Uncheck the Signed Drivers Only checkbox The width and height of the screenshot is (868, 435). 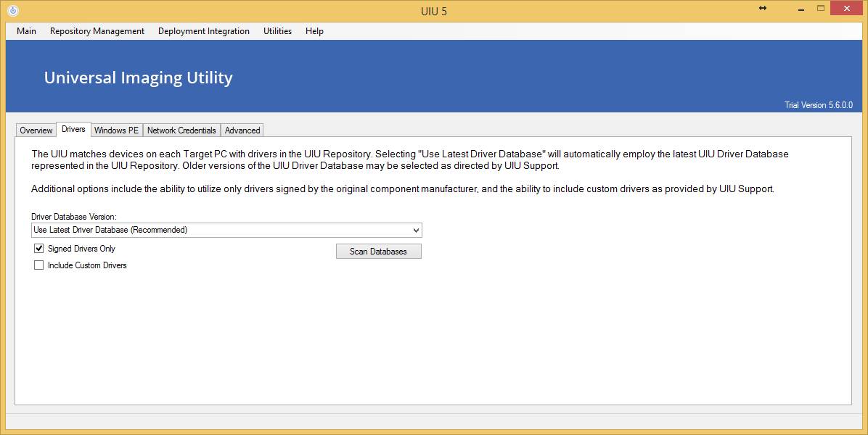tap(39, 249)
